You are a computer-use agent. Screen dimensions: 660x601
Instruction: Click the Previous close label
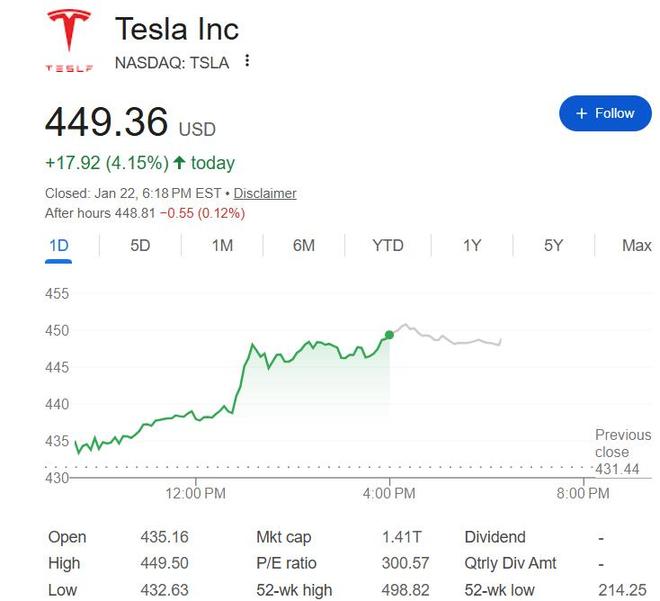pos(622,443)
